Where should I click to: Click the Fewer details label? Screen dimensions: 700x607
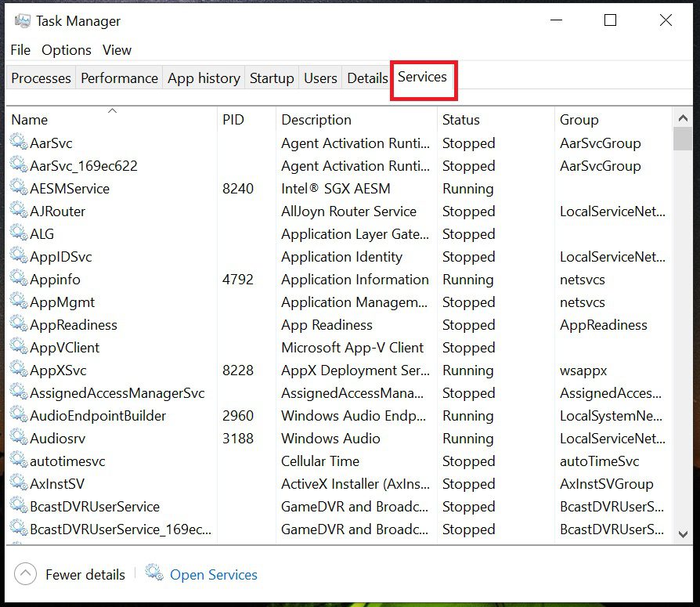[85, 575]
